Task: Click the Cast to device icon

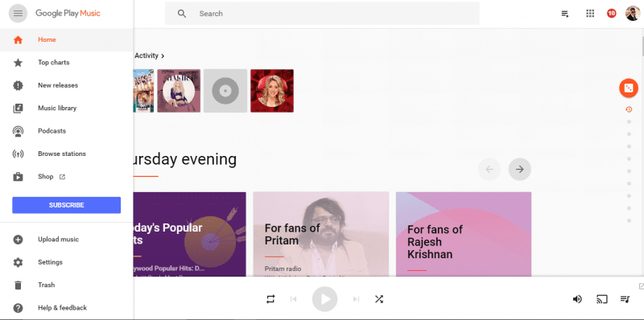Action: [601, 299]
